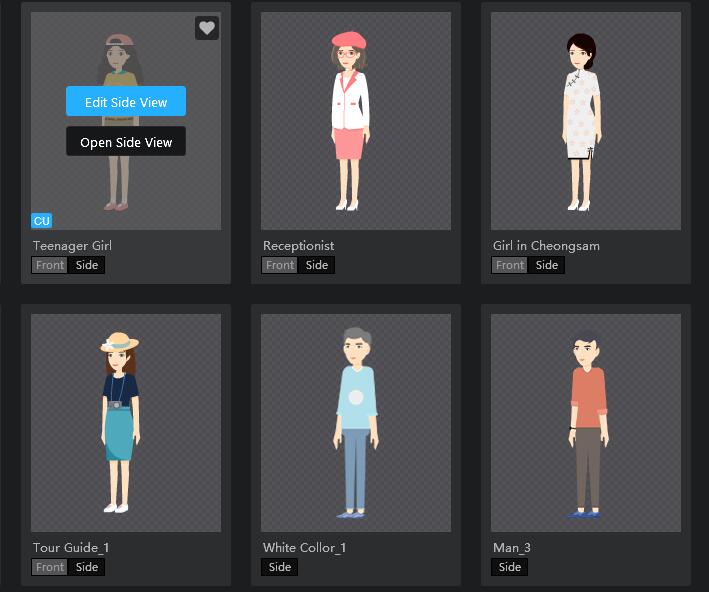Image resolution: width=709 pixels, height=592 pixels.
Task: Select Side view for Tour Guide_1
Action: [87, 567]
